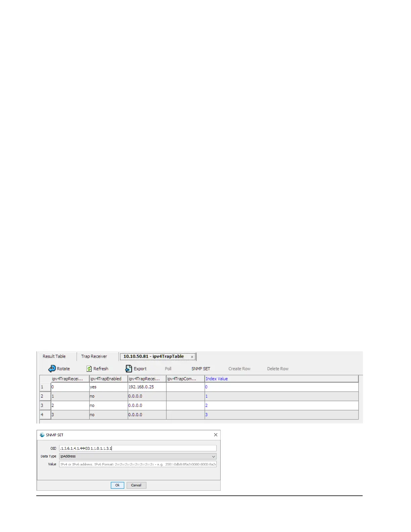Select the 0.0.0.0 cell in row 2
The image size is (411, 532).
[147, 396]
